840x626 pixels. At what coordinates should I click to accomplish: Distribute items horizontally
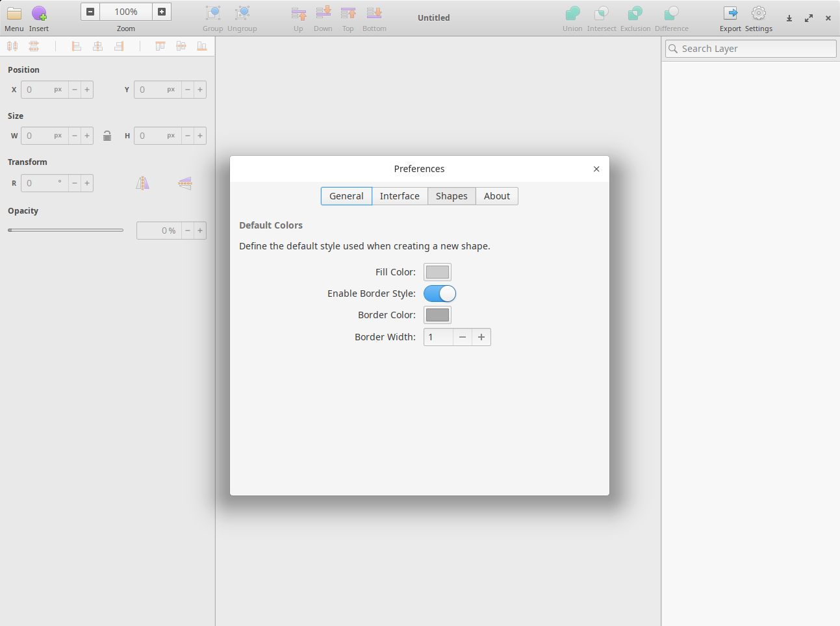click(x=12, y=46)
